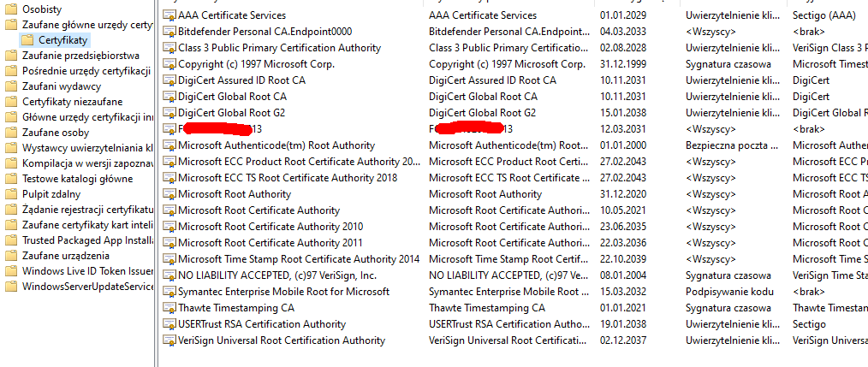The width and height of the screenshot is (868, 367).
Task: Click Symantec Enterprise Mobile Root issuer cell
Action: [508, 292]
